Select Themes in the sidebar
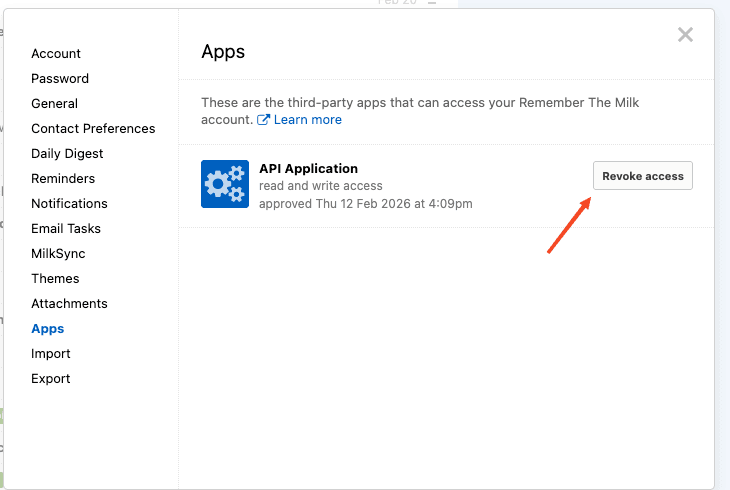The image size is (730, 490). tap(55, 279)
